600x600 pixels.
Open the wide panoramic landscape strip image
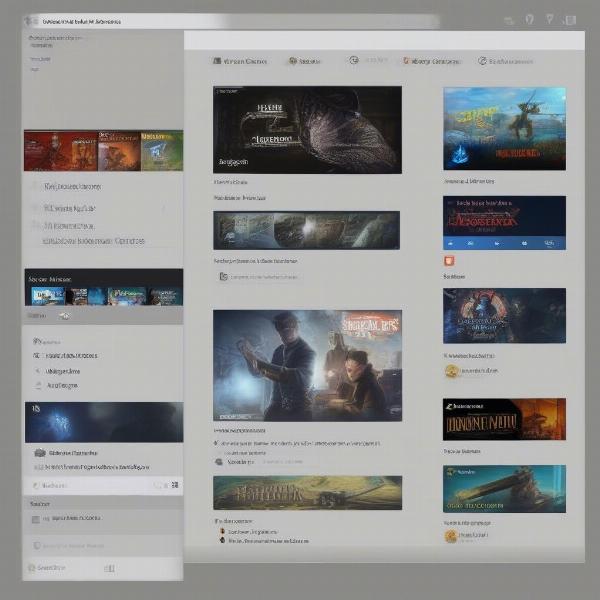(x=307, y=230)
